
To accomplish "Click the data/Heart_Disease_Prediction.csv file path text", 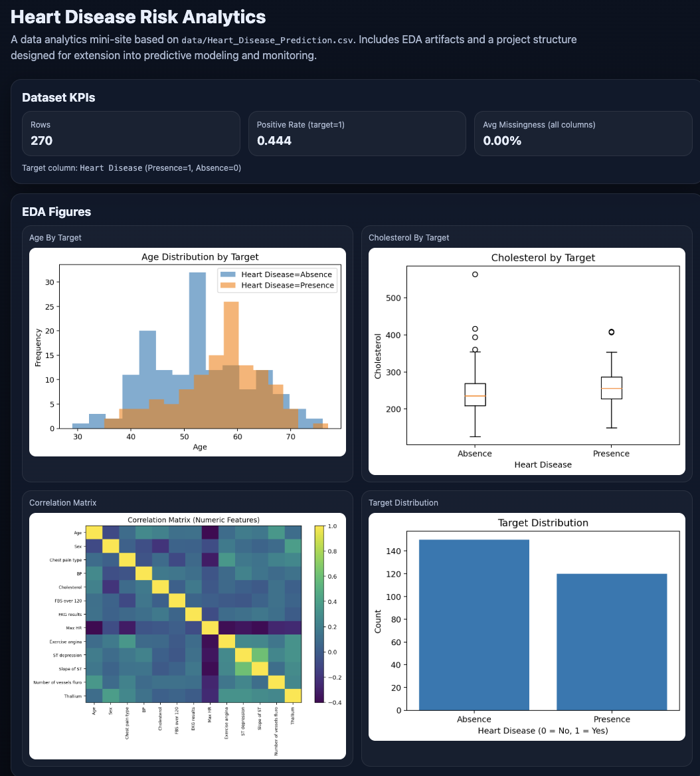I will tap(270, 40).
